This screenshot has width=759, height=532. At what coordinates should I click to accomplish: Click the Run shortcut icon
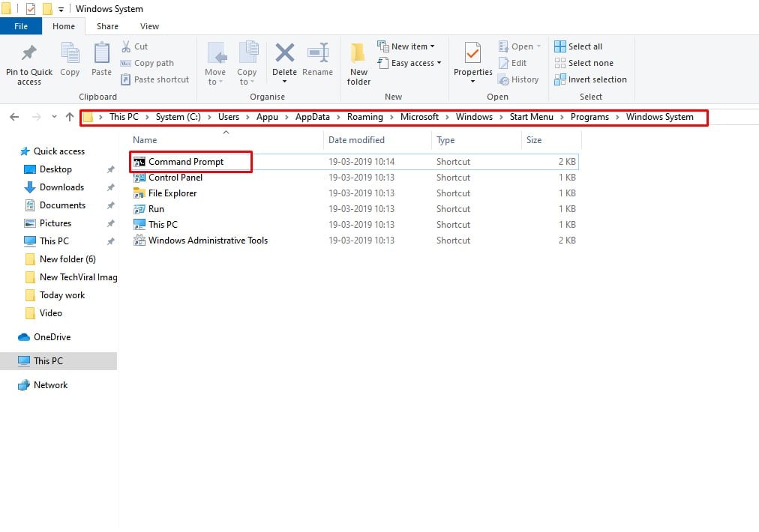(139, 209)
